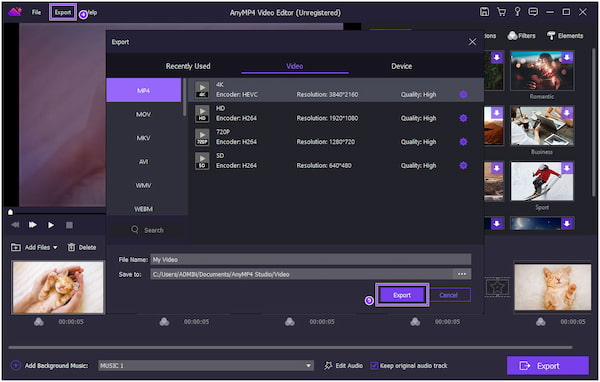Viewport: 600px width, 382px height.
Task: Select the MOV format
Action: coord(144,114)
